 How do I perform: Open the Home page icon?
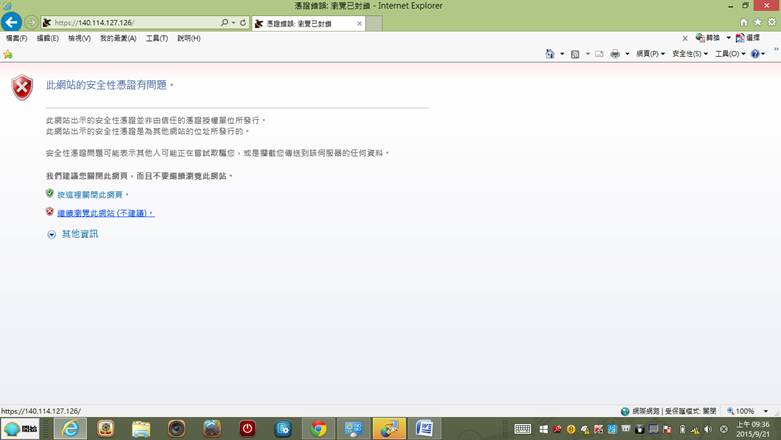point(743,22)
